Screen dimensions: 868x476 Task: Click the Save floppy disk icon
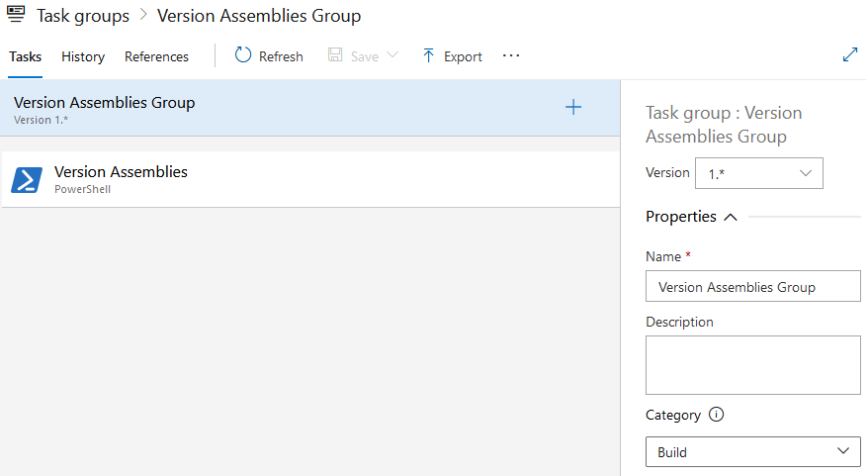(335, 55)
